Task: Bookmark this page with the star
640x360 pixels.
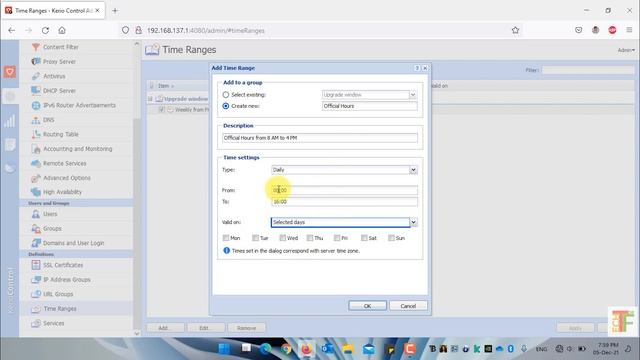Action: click(x=516, y=30)
